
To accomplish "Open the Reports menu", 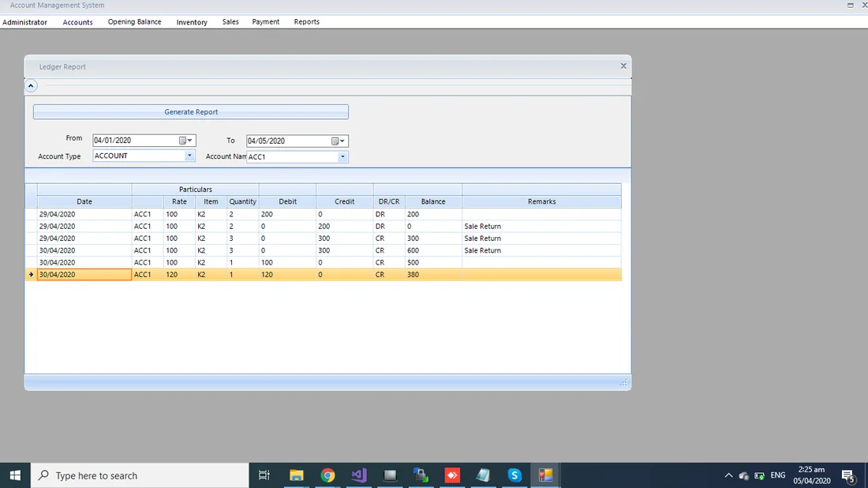I will (x=307, y=21).
